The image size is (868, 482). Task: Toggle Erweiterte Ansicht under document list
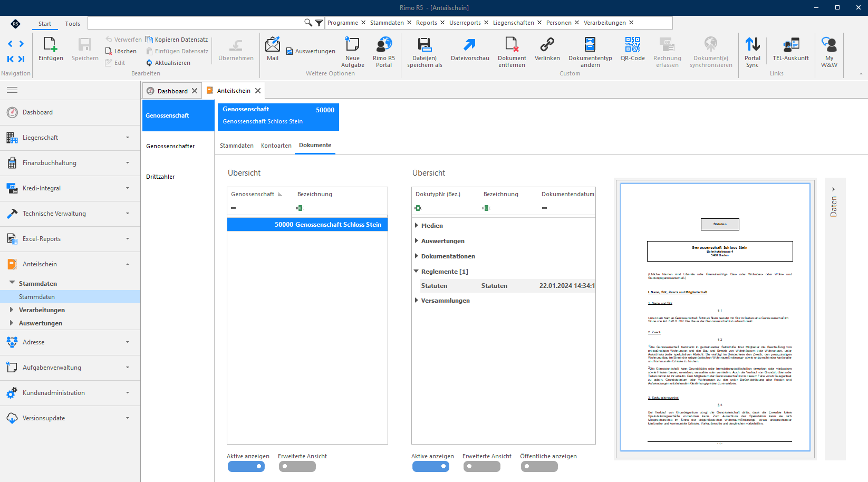click(482, 466)
